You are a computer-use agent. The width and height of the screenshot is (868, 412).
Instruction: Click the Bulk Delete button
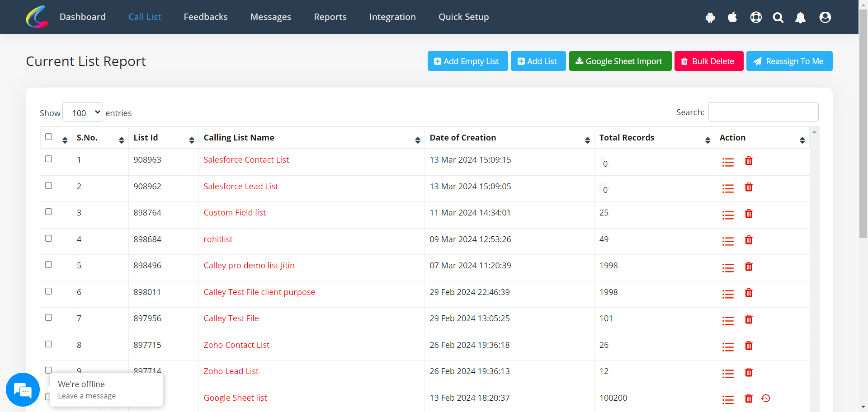point(709,61)
